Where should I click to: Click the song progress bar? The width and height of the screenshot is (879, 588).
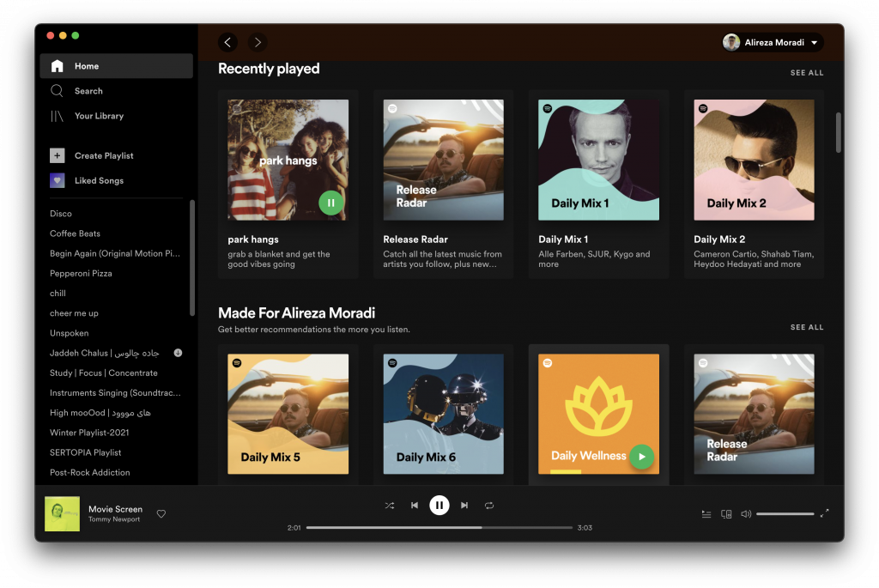439,527
